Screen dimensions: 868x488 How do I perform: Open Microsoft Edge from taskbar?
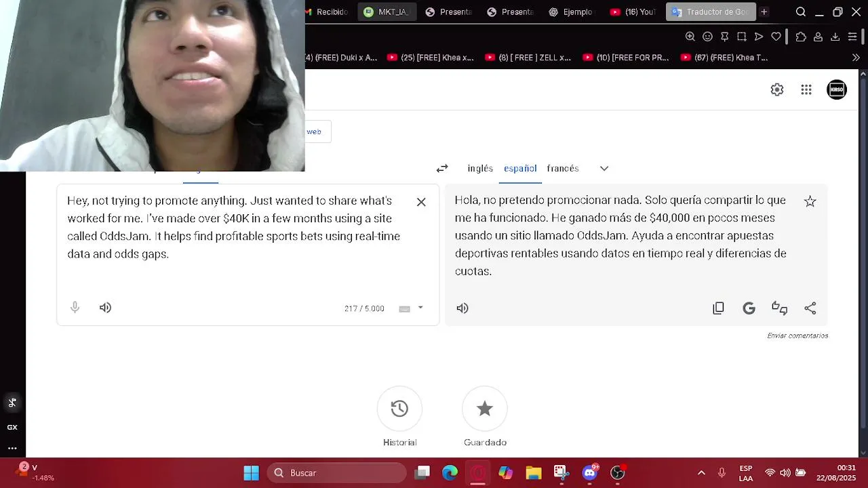pos(450,473)
